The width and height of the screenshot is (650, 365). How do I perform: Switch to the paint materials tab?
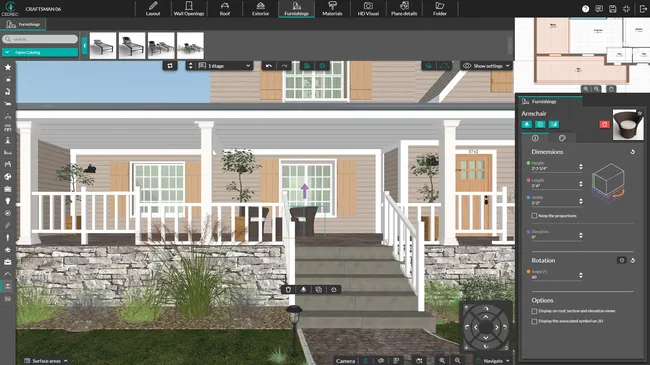pyautogui.click(x=562, y=138)
